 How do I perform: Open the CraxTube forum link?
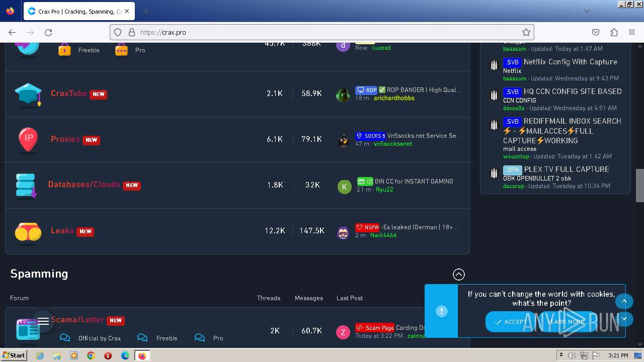click(x=68, y=93)
